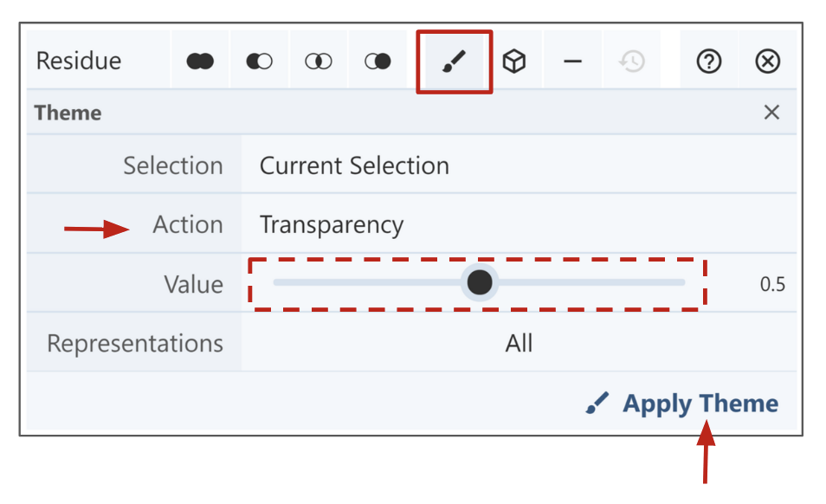Click the history undo clock icon
This screenshot has width=826, height=504.
coord(632,61)
